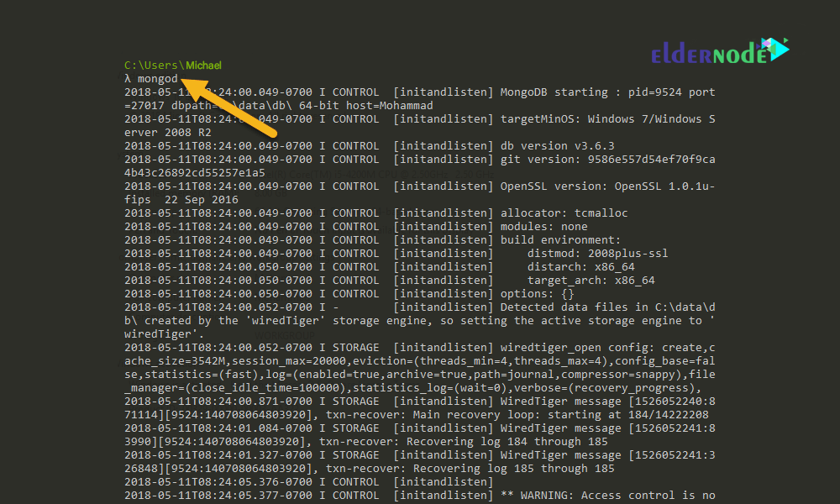Select the text "fips 22 Sep 2016"

click(181, 200)
